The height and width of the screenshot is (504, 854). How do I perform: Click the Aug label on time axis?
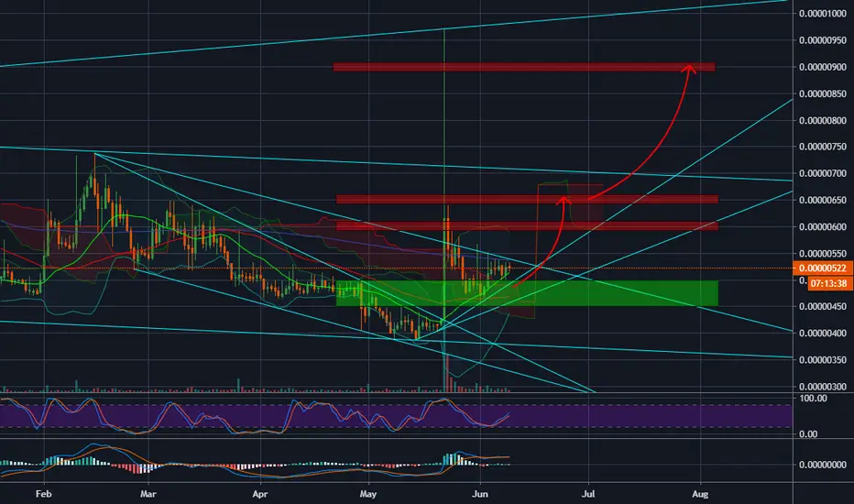[x=700, y=494]
